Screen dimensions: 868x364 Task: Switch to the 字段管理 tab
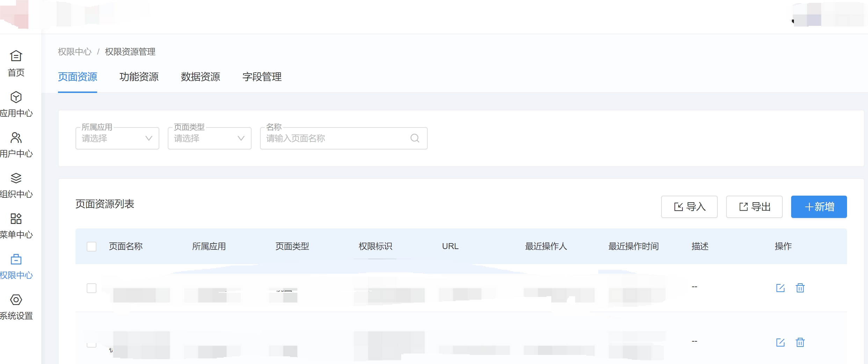(x=262, y=77)
